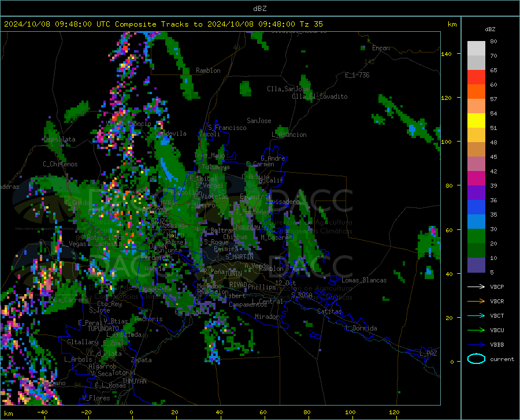
Task: Click the L_PAZ place label
Action: click(x=428, y=354)
